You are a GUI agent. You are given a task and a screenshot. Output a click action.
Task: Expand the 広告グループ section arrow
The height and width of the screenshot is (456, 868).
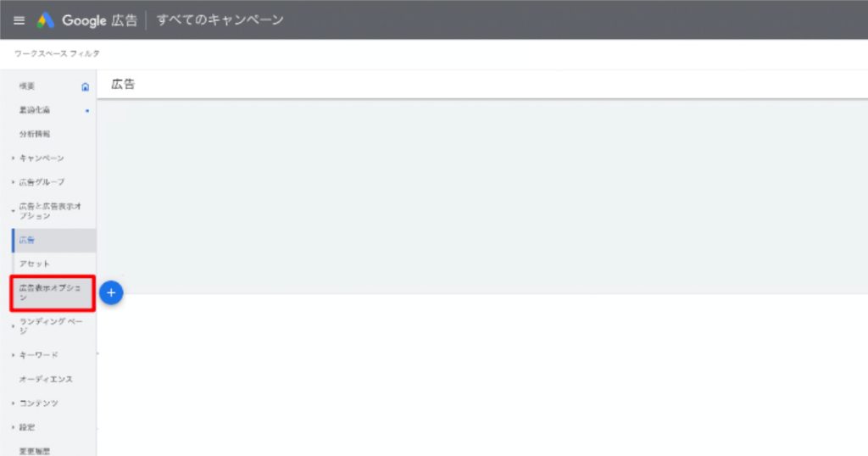pos(13,182)
